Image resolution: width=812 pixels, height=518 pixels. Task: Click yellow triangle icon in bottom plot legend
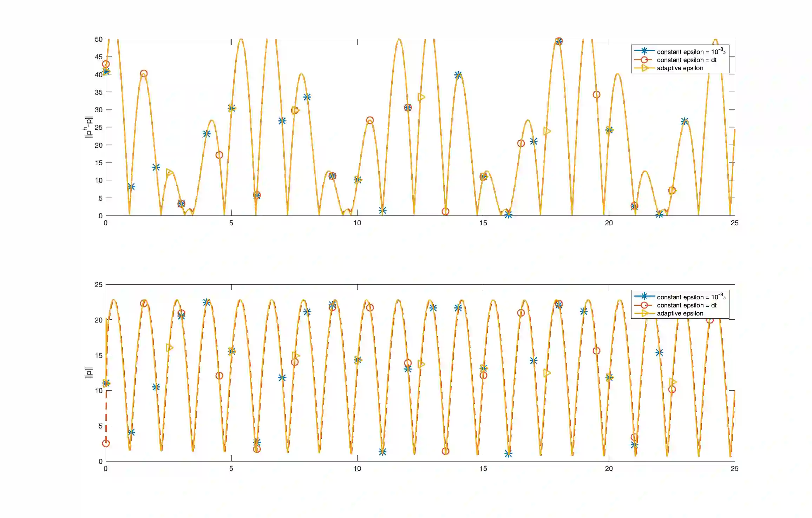pos(645,313)
